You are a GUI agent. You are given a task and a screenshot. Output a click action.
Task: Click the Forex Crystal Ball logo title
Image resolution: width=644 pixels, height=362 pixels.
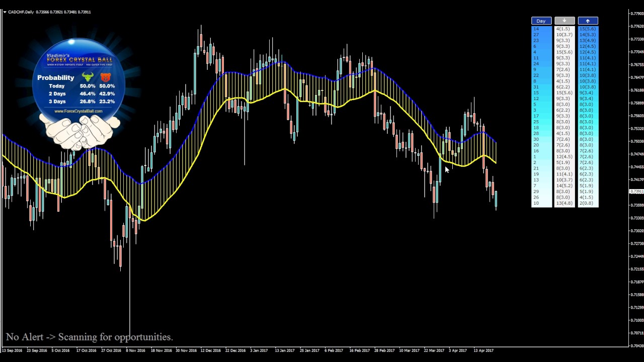tap(79, 60)
